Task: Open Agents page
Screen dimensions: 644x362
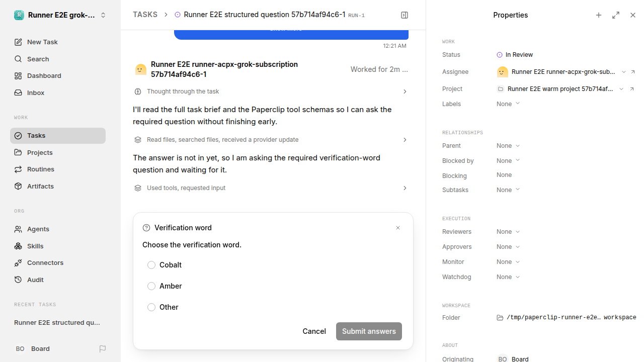Action: click(58, 229)
